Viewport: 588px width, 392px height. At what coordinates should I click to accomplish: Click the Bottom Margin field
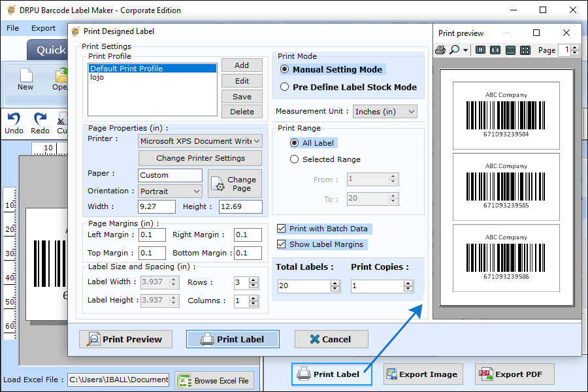(248, 253)
